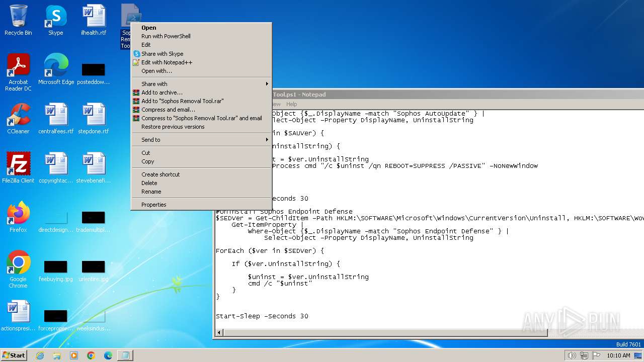Screen dimensions: 644x362
Task: Choose Cut from the context menu
Action: point(201,153)
